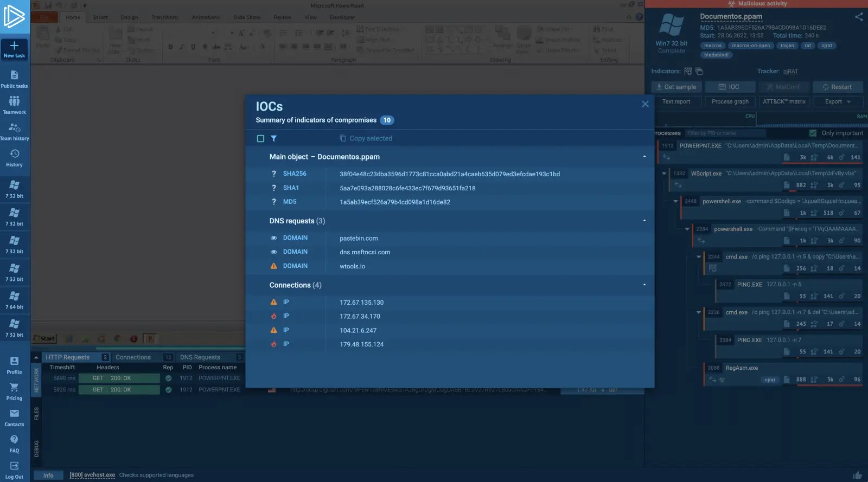
Task: Click reputation check for 5890 ms request
Action: [169, 378]
